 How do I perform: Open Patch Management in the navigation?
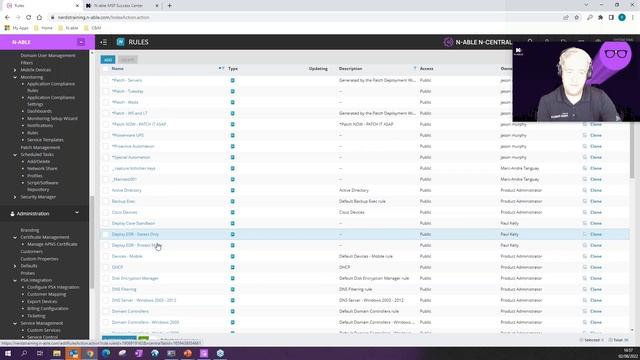[40, 147]
